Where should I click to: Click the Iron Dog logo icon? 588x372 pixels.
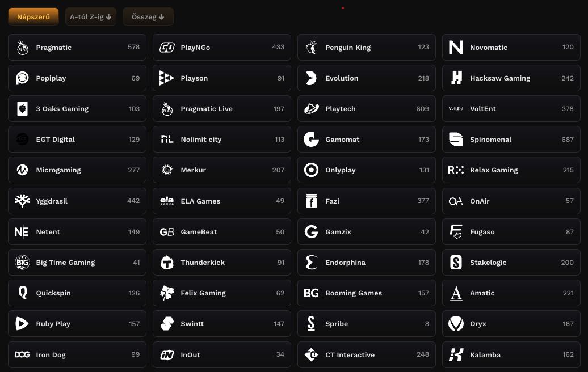pos(23,355)
